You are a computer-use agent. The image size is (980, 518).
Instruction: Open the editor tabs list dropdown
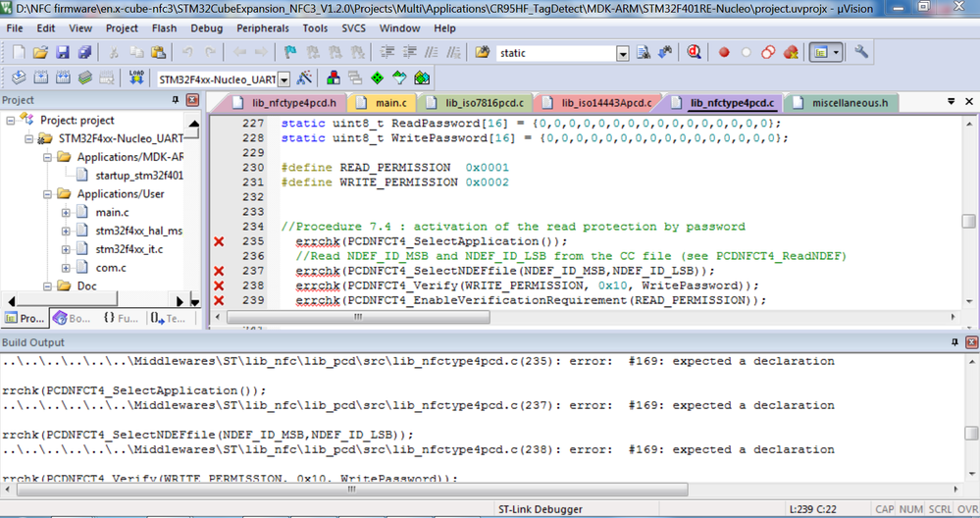tap(952, 101)
